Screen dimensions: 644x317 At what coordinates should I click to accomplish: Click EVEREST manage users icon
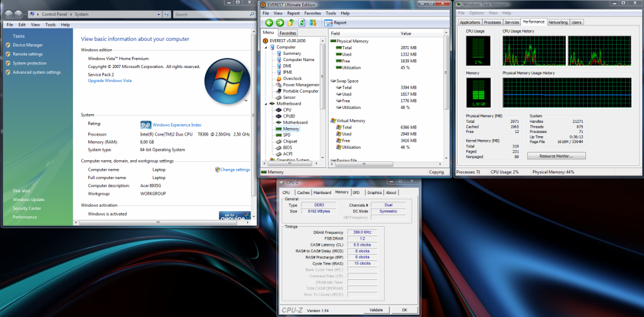coord(313,23)
